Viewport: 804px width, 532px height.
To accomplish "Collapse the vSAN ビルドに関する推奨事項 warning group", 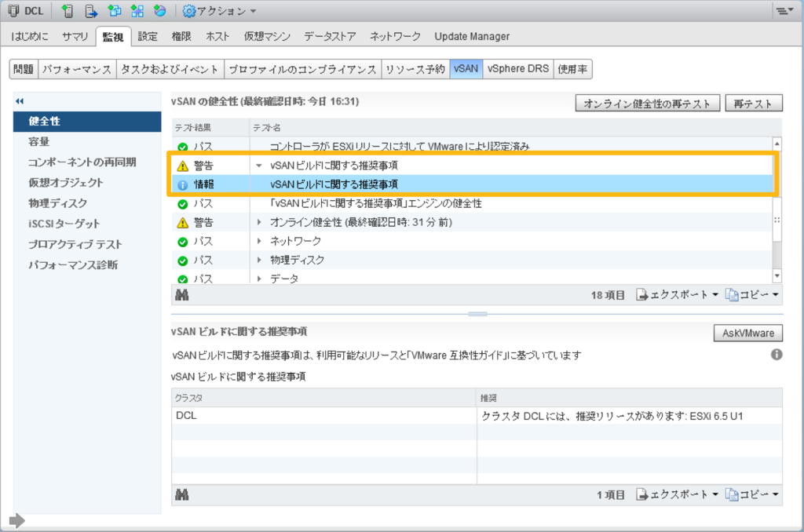I will [x=259, y=166].
